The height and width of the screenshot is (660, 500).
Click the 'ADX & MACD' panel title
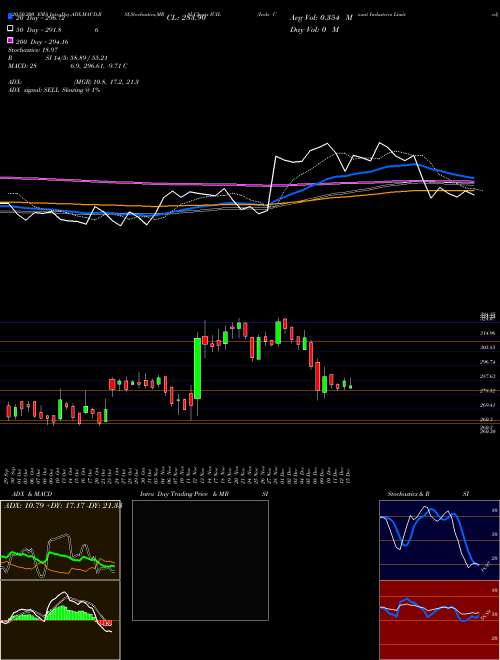pyautogui.click(x=32, y=494)
